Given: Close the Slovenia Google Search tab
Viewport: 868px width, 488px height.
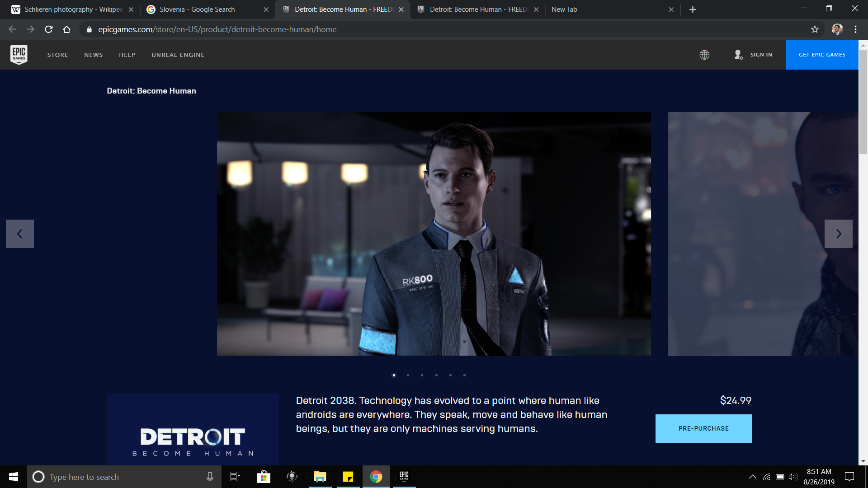Looking at the screenshot, I should click(x=266, y=9).
